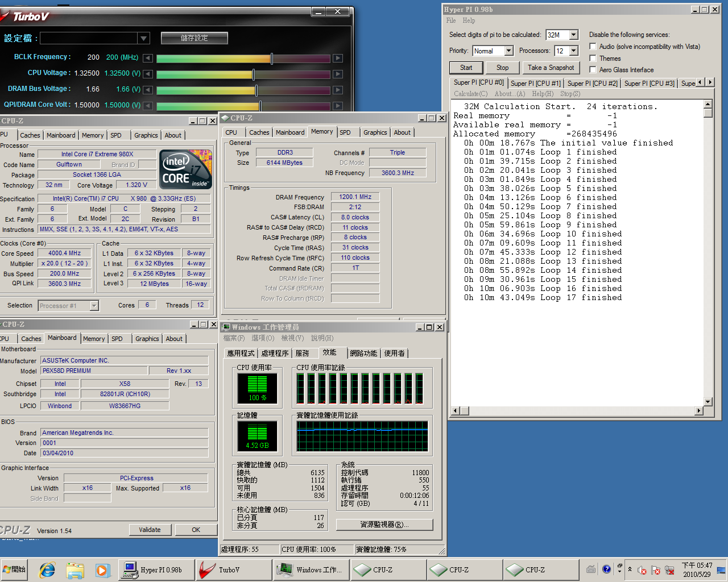The width and height of the screenshot is (728, 582).
Task: Select the SPD tab in CPU-Z Memory window
Action: coord(345,132)
